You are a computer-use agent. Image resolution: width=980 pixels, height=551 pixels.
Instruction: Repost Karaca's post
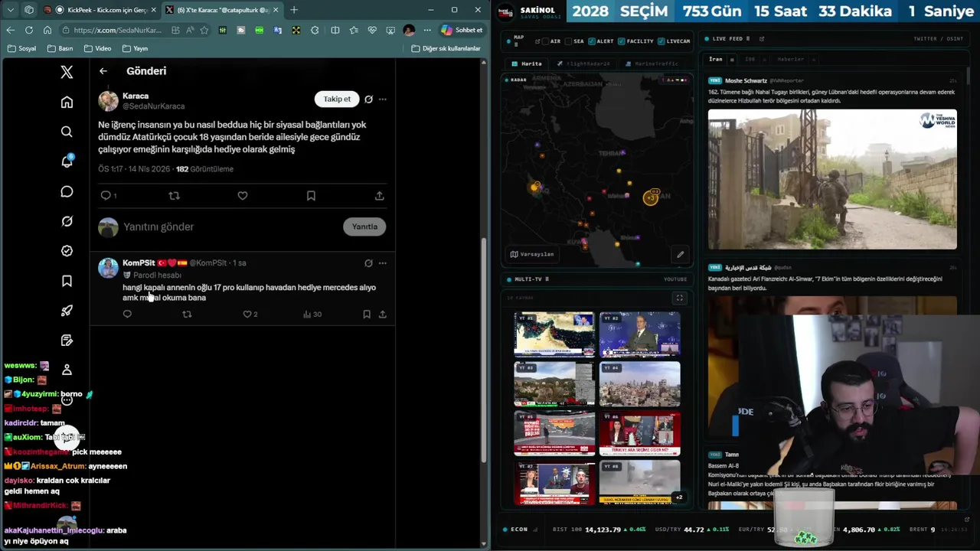(174, 196)
